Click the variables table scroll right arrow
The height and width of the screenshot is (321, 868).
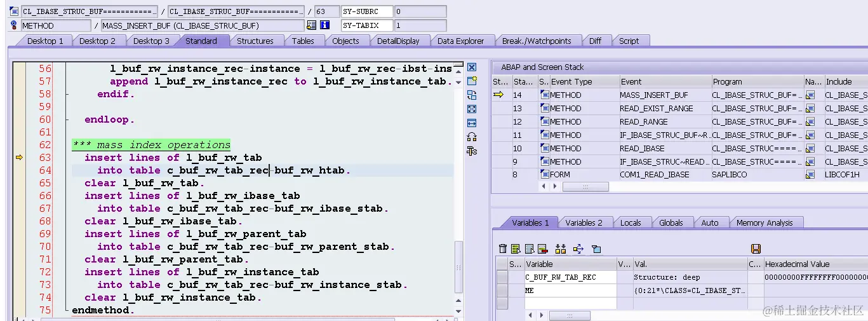[x=541, y=316]
